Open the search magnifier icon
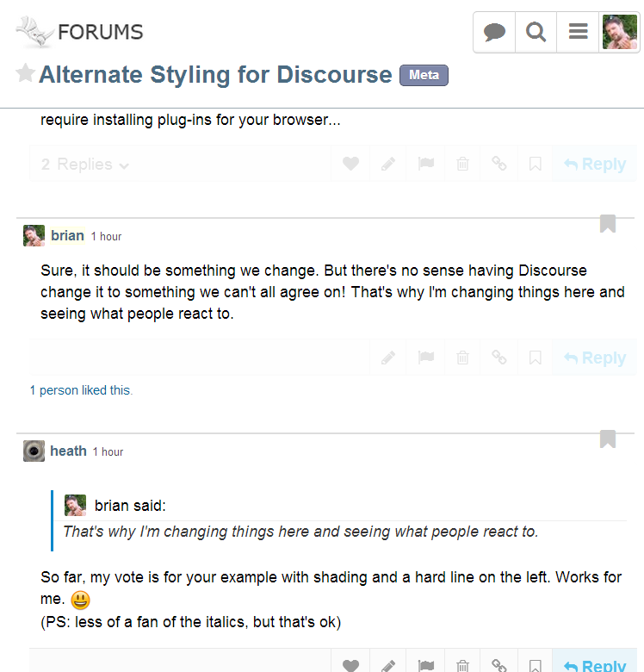The height and width of the screenshot is (672, 644). (x=536, y=32)
